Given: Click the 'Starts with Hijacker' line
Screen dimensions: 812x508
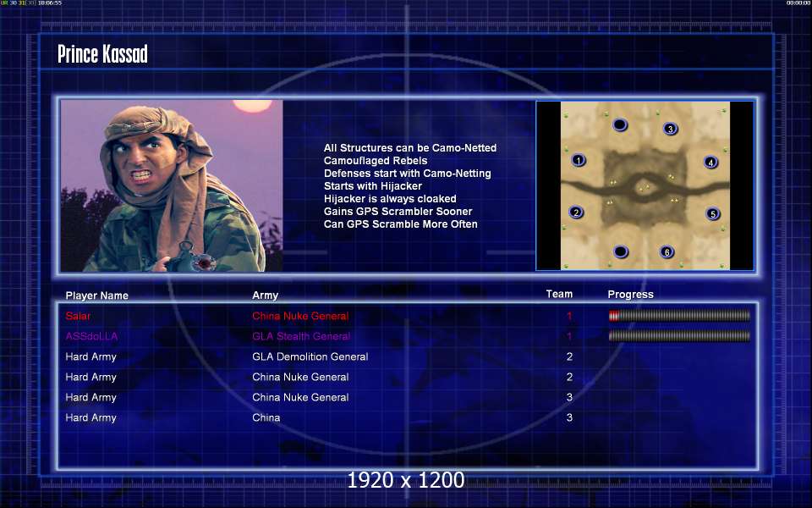Looking at the screenshot, I should click(x=373, y=186).
